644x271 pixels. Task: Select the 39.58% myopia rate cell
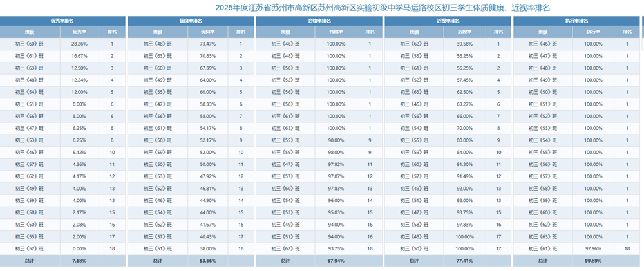pos(464,44)
